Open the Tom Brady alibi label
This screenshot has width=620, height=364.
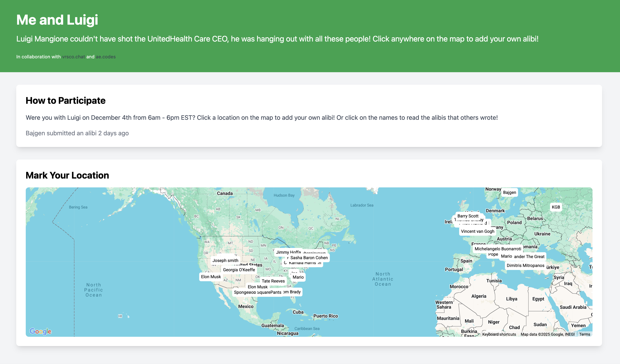292,292
